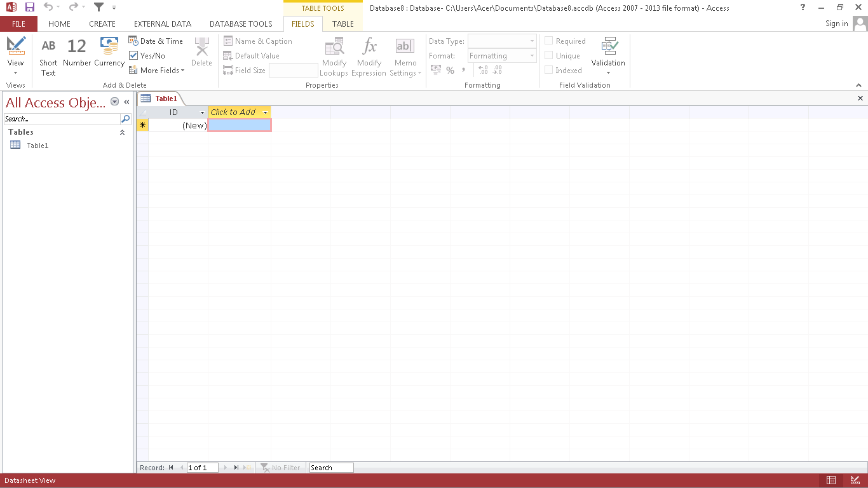Open the Format dropdown
Image resolution: width=868 pixels, height=488 pixels.
[531, 55]
